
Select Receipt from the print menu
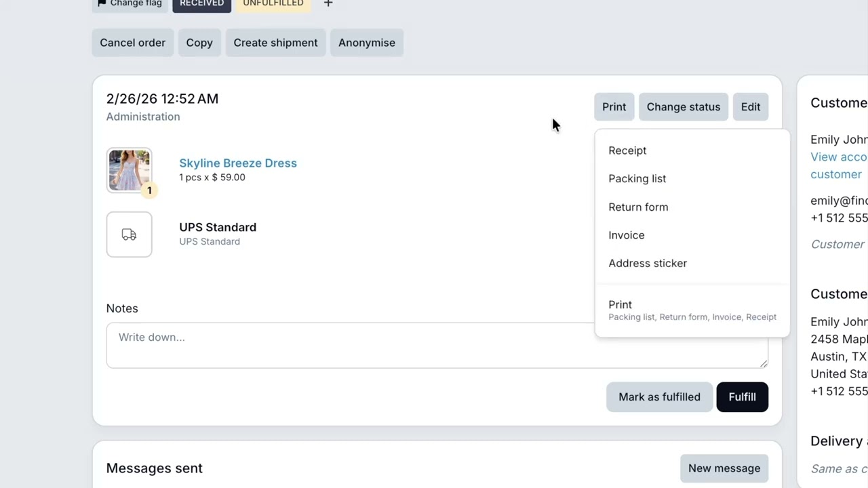(692, 150)
